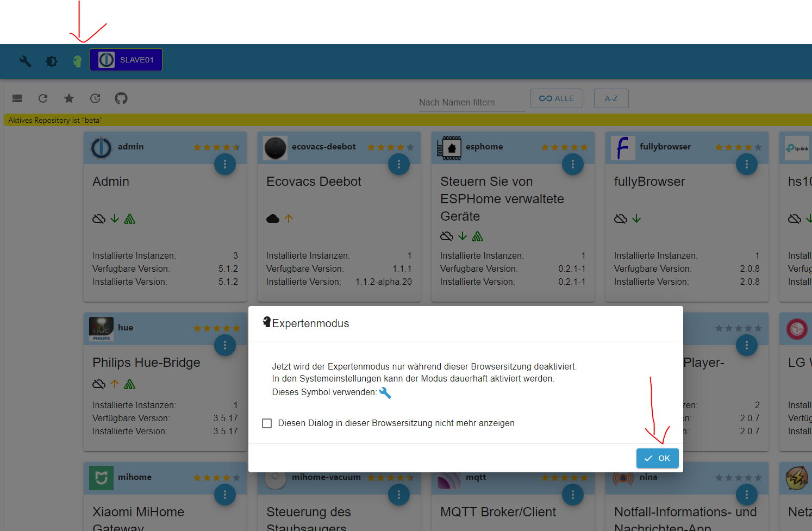
Task: Click green down arrow on ESPHome card
Action: coord(463,236)
